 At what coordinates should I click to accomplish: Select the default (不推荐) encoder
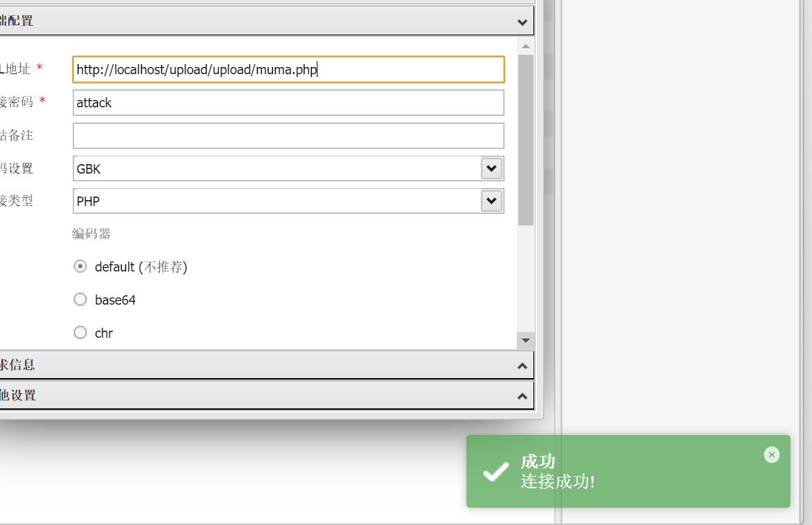(x=81, y=266)
